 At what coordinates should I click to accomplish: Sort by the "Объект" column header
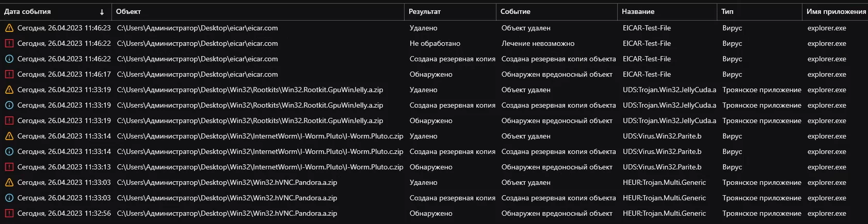click(x=128, y=11)
